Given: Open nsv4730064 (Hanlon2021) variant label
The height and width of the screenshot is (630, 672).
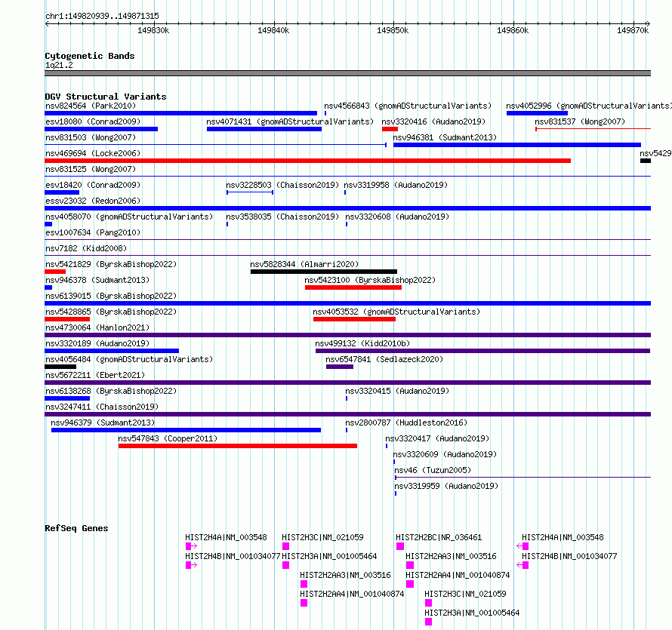Looking at the screenshot, I should 97,327.
